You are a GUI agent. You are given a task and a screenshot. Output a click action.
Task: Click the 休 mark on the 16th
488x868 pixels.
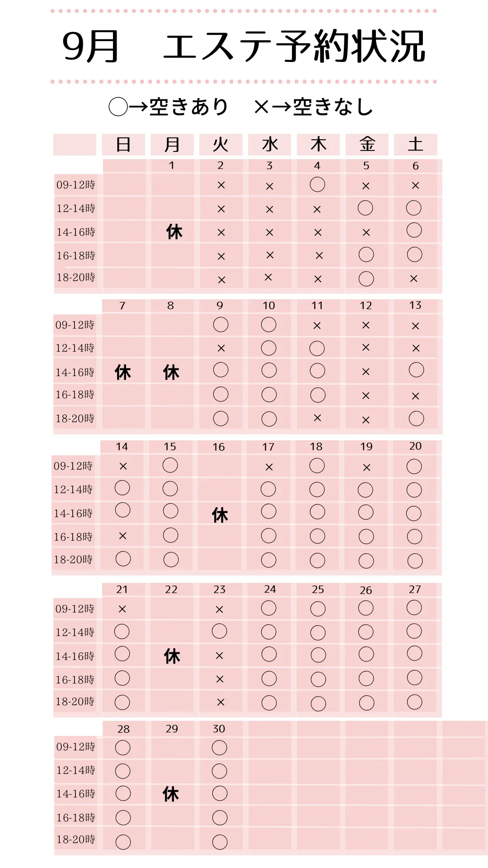(220, 515)
